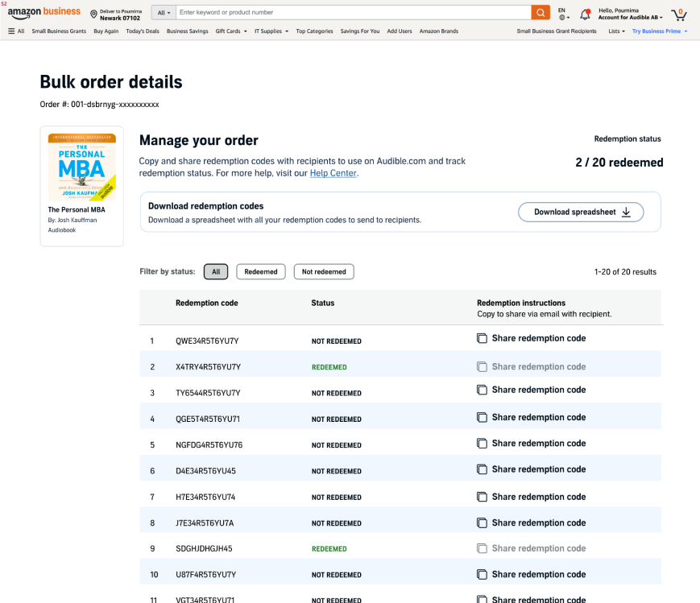
Task: Click the Amazon Business logo
Action: click(x=43, y=13)
